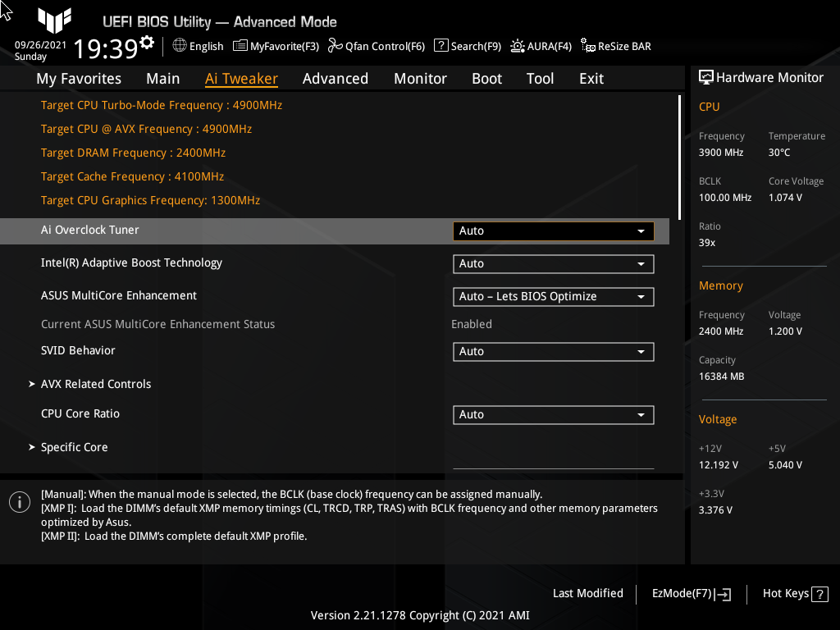Click the Hot Keys help icon
This screenshot has width=840, height=630.
(x=818, y=593)
